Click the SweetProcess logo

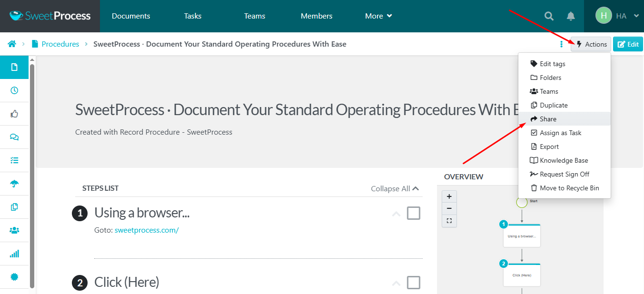pyautogui.click(x=50, y=16)
